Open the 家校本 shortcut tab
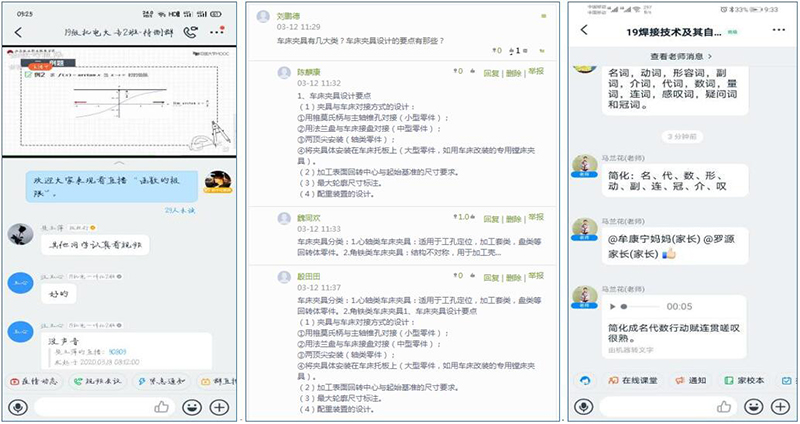This screenshot has width=800, height=424. click(x=751, y=380)
